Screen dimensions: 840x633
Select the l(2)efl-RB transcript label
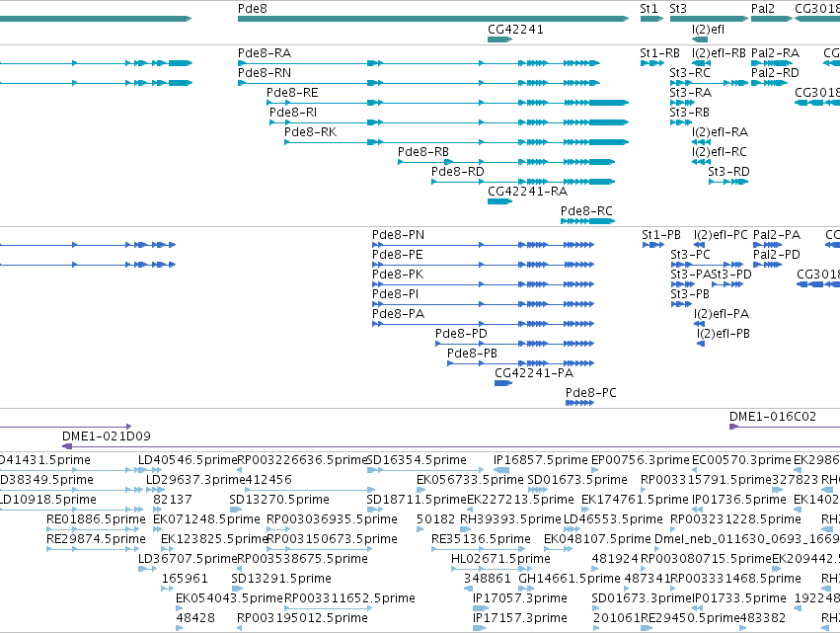pyautogui.click(x=719, y=53)
